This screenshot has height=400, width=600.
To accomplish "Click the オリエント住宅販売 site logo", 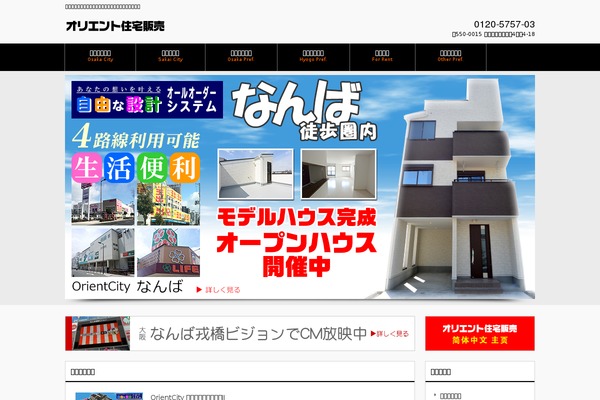I will (x=115, y=26).
